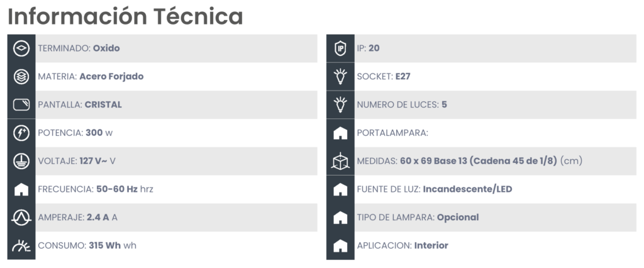Click the Materia layers icon
The image size is (644, 268).
click(x=21, y=77)
